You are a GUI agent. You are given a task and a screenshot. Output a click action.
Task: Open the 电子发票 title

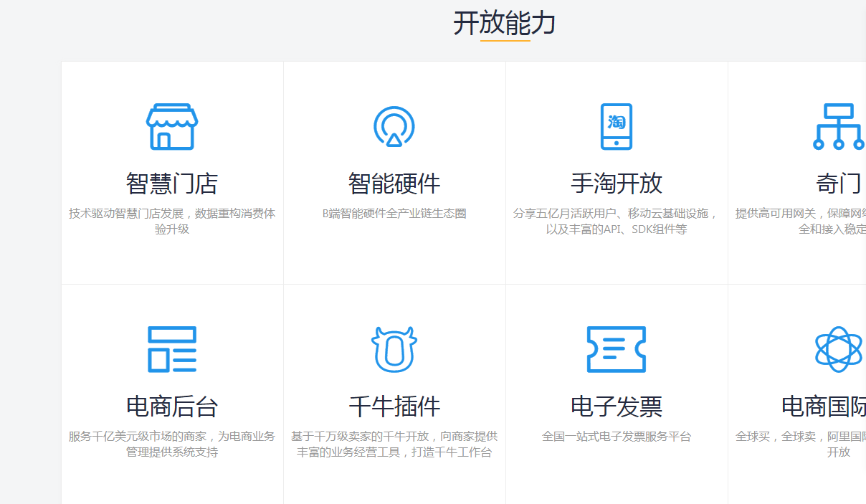[x=617, y=406]
